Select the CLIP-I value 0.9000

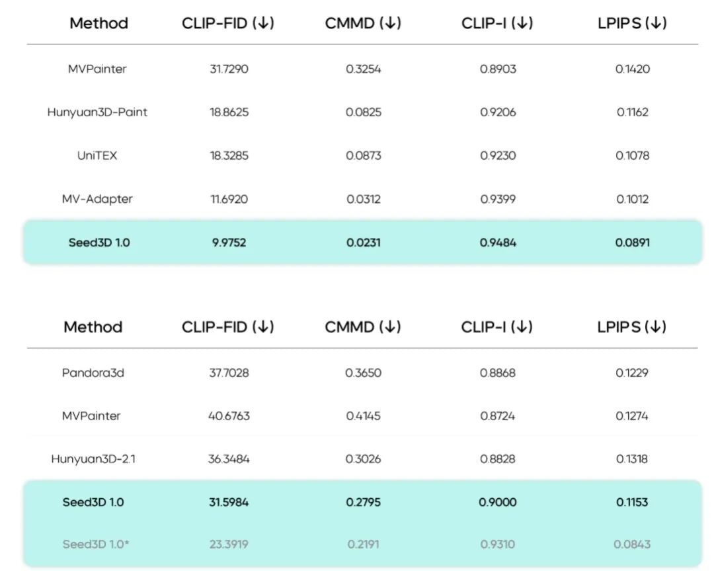pos(498,502)
